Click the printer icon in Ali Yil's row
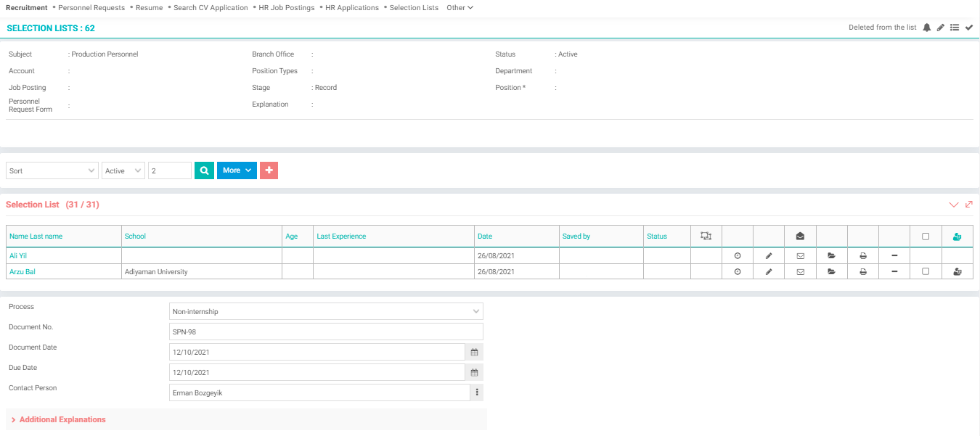980x436 pixels. pyautogui.click(x=863, y=255)
